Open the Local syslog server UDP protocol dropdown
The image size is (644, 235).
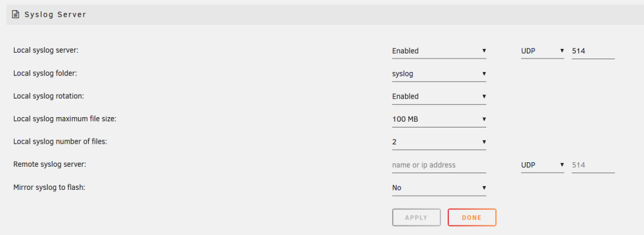[542, 51]
